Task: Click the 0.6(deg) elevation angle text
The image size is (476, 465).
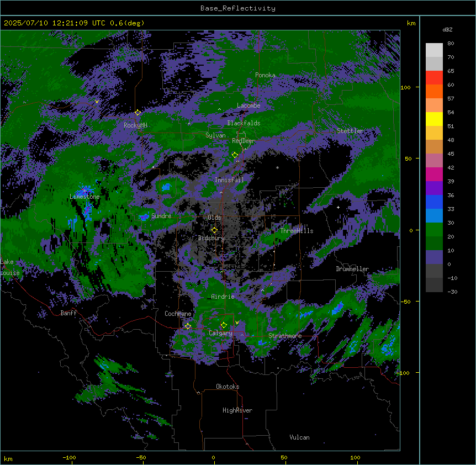Action: [127, 23]
